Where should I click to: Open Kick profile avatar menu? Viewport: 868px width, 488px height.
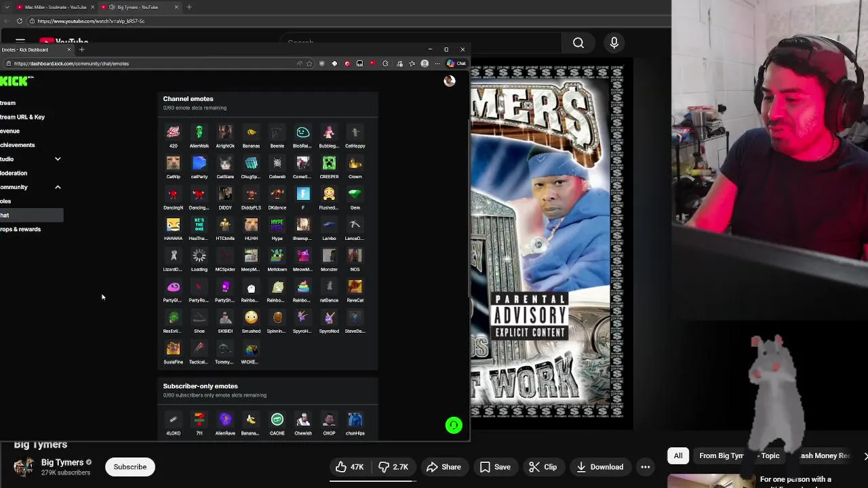pyautogui.click(x=449, y=81)
